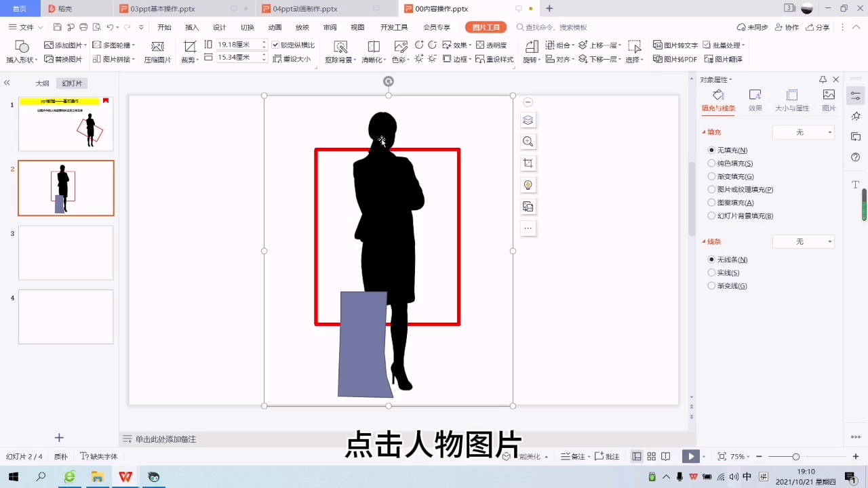Expand the rotate dropdown menu
The height and width of the screenshot is (488, 868).
tap(531, 60)
